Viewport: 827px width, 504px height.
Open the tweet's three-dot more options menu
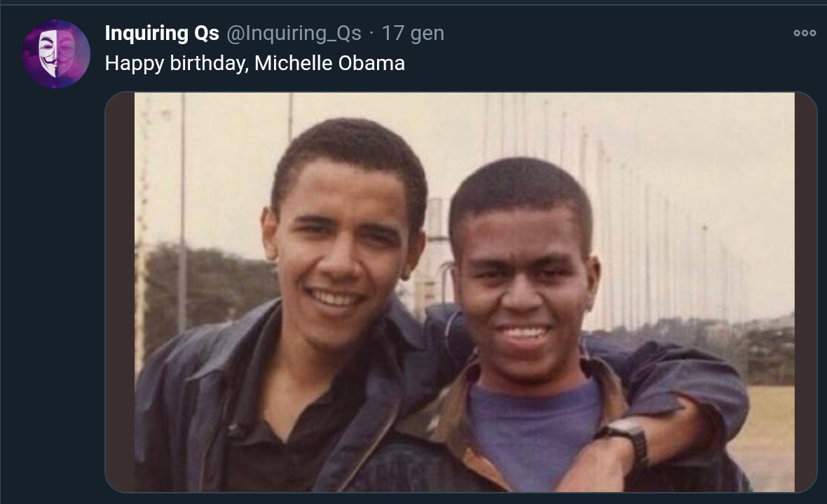(805, 33)
